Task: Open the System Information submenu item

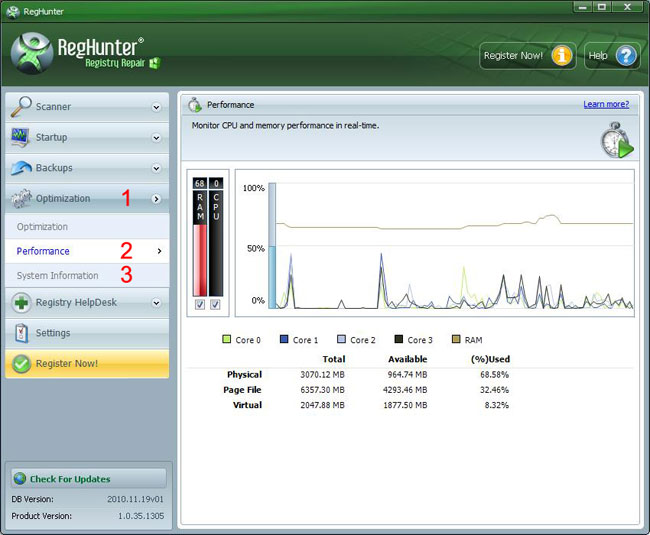Action: pyautogui.click(x=58, y=275)
